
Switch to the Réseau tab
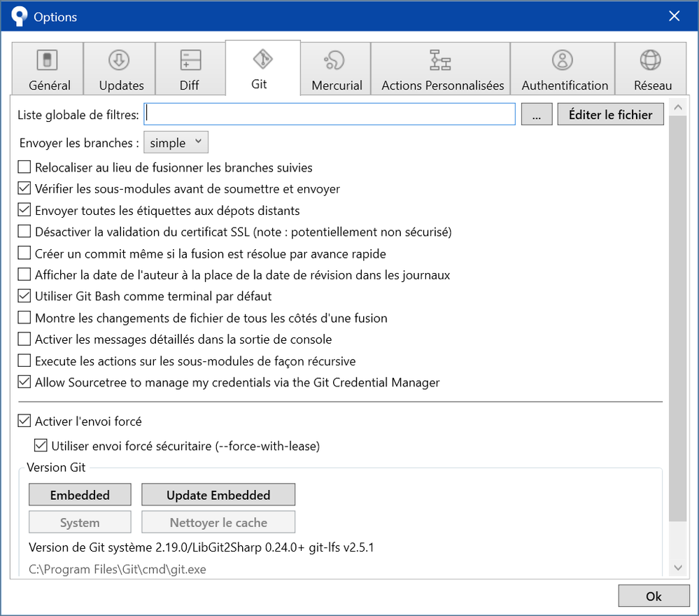651,69
